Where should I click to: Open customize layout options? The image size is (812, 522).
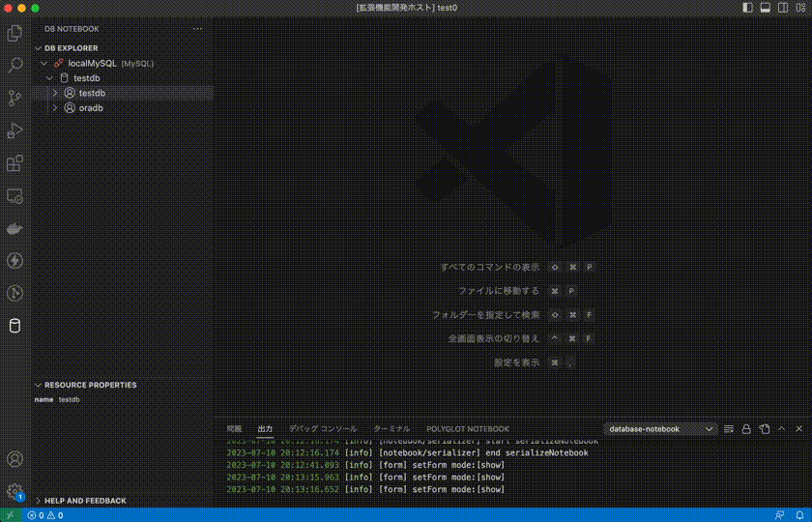click(800, 8)
